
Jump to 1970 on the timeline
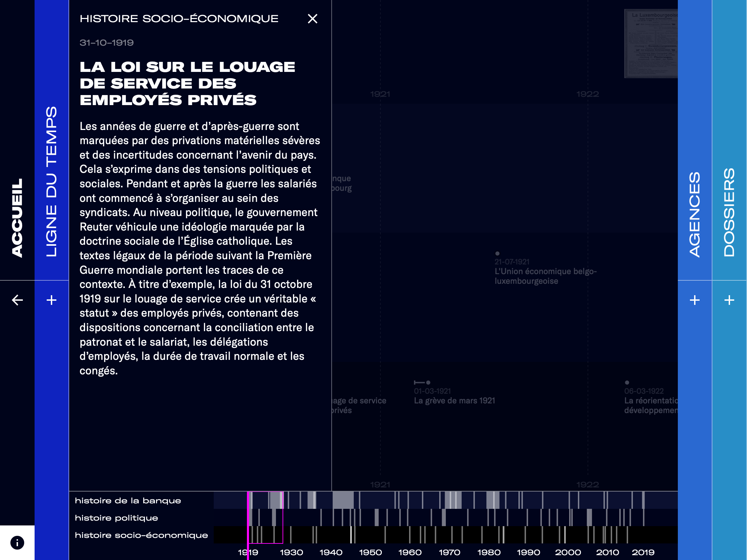(450, 552)
